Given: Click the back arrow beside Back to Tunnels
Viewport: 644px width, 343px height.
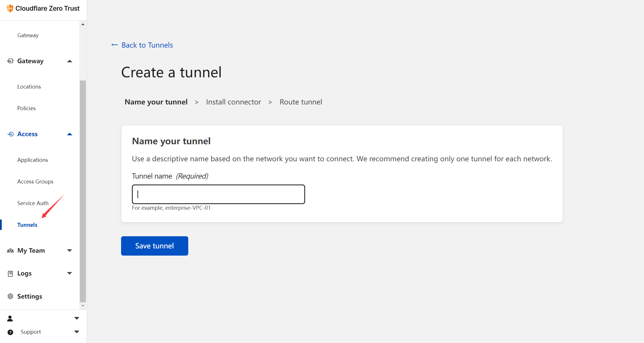Looking at the screenshot, I should [x=114, y=45].
